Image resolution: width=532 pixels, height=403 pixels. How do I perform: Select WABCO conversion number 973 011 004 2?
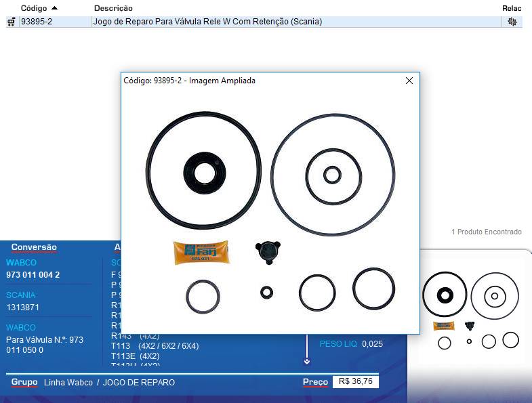tap(33, 274)
